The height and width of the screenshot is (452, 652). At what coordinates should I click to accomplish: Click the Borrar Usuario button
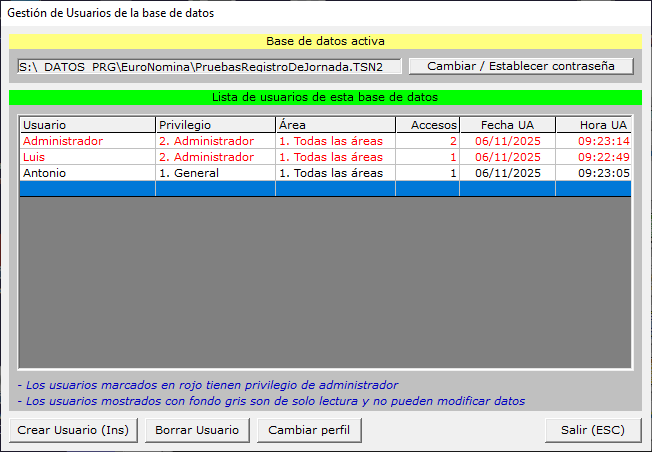click(x=197, y=430)
